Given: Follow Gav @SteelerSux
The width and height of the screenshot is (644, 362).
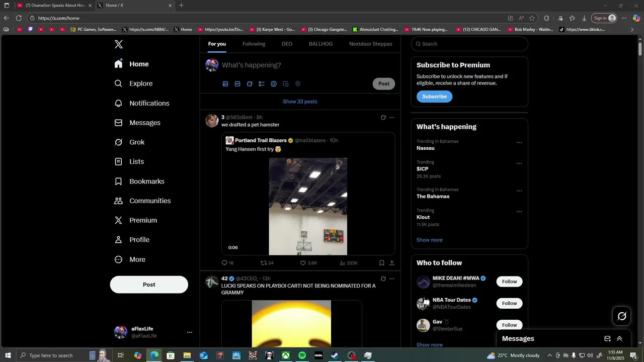Looking at the screenshot, I should (509, 325).
